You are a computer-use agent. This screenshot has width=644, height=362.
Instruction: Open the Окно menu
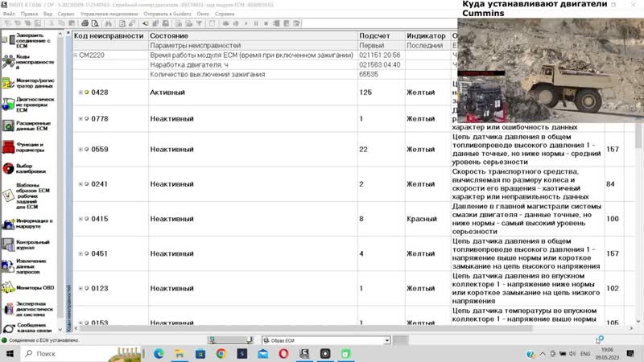(x=203, y=14)
